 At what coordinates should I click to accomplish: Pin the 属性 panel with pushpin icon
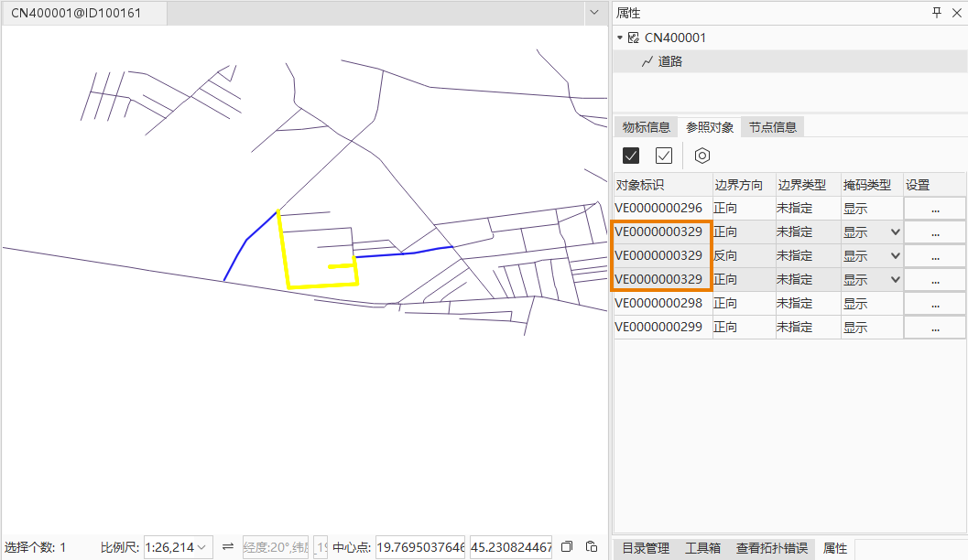pos(936,13)
